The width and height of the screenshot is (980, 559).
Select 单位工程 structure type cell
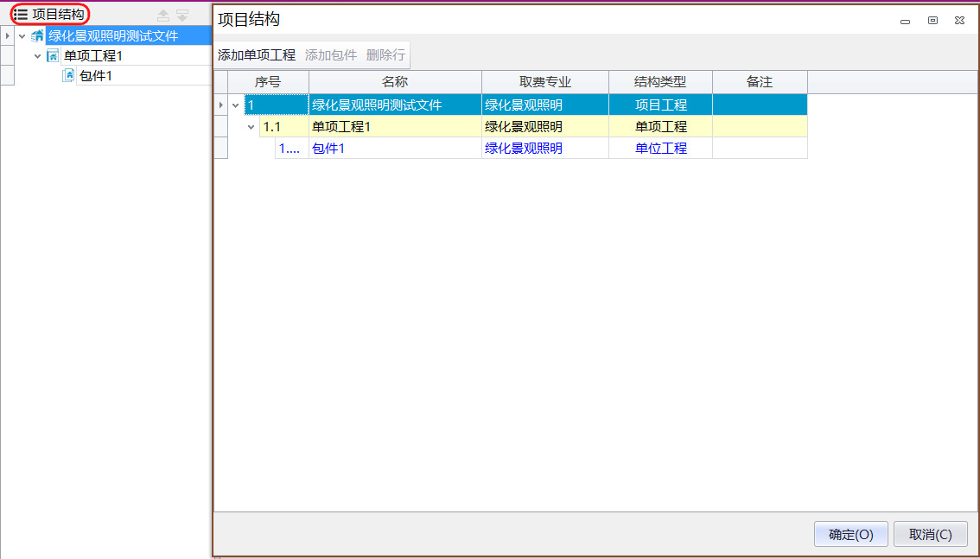click(660, 149)
